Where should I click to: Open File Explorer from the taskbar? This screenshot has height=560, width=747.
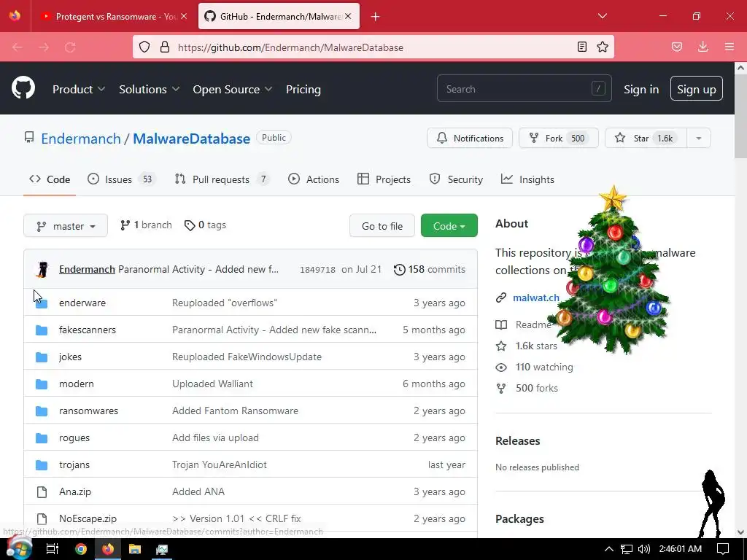click(x=135, y=549)
